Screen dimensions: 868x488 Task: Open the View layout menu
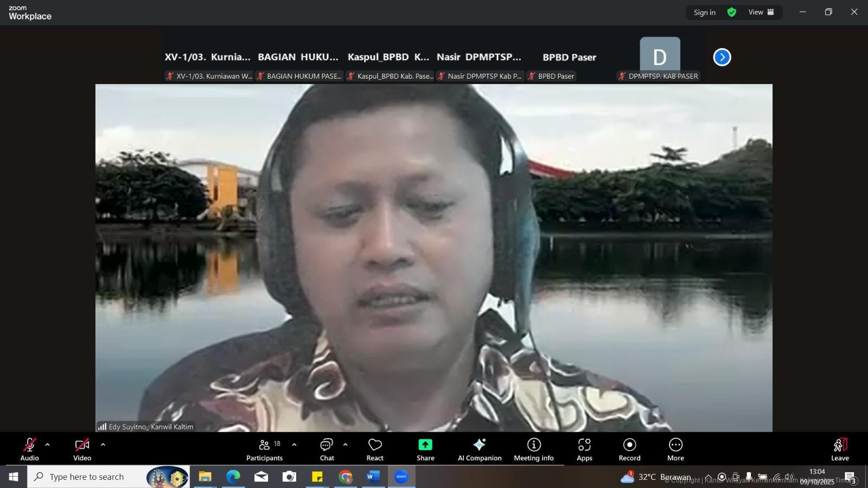point(761,12)
